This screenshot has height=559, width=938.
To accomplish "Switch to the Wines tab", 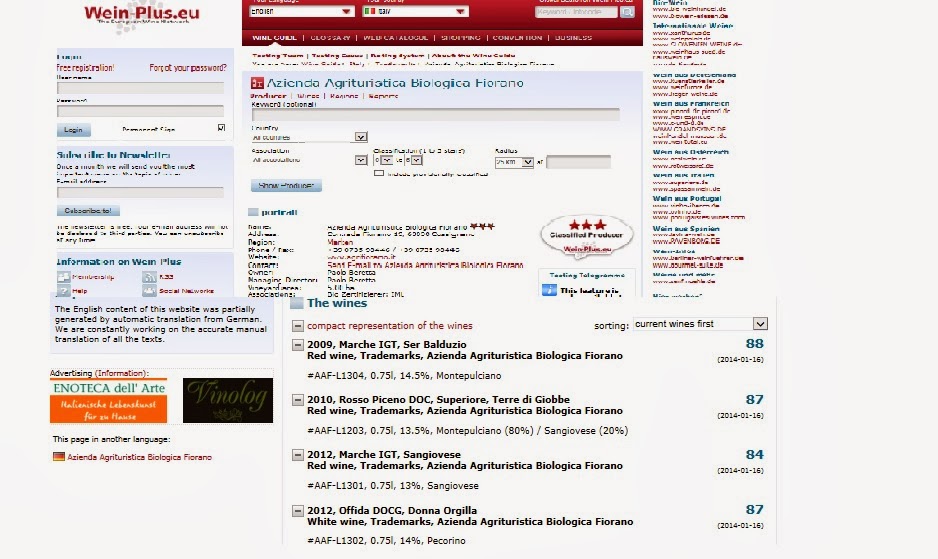I will [308, 96].
